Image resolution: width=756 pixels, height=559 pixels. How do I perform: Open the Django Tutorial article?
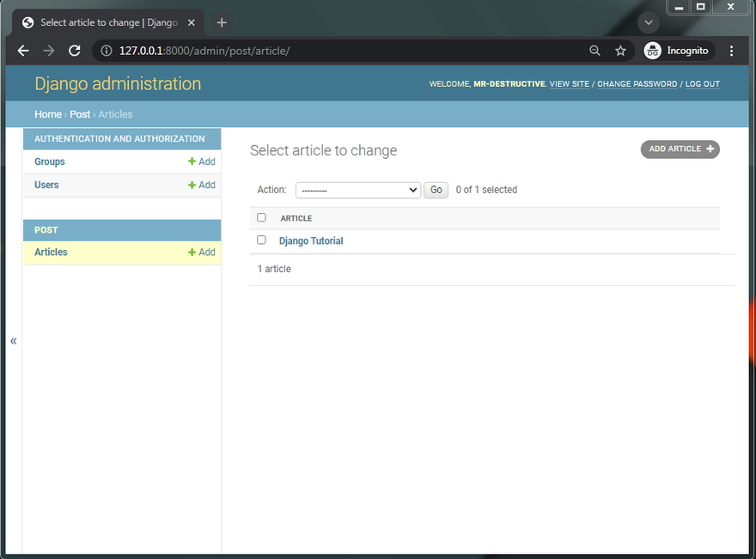[x=311, y=241]
